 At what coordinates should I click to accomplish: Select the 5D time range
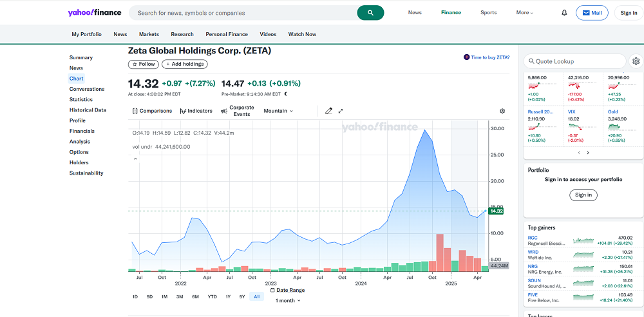coord(149,296)
